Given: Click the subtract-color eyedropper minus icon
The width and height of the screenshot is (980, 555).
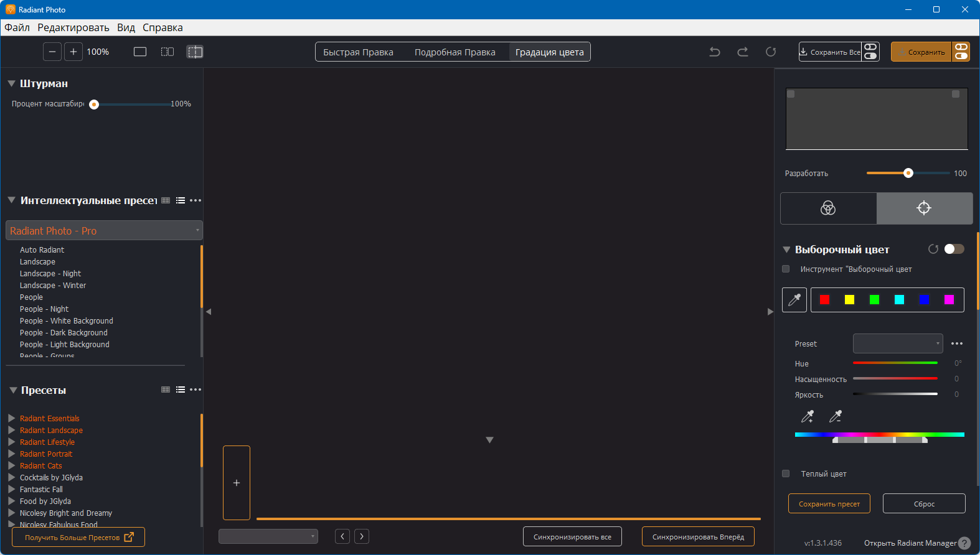Looking at the screenshot, I should tap(836, 416).
